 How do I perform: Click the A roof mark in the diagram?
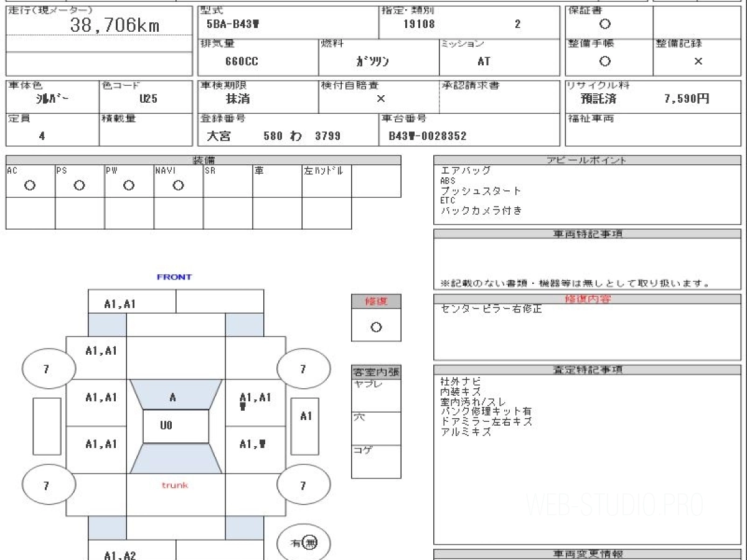(x=172, y=397)
